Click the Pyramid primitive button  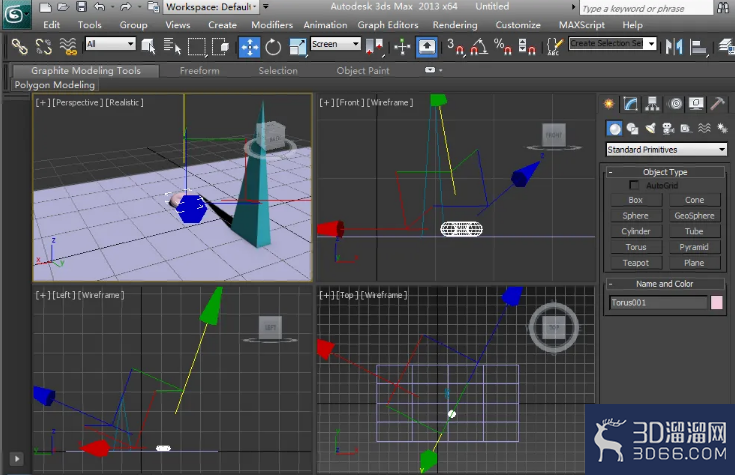(x=694, y=247)
